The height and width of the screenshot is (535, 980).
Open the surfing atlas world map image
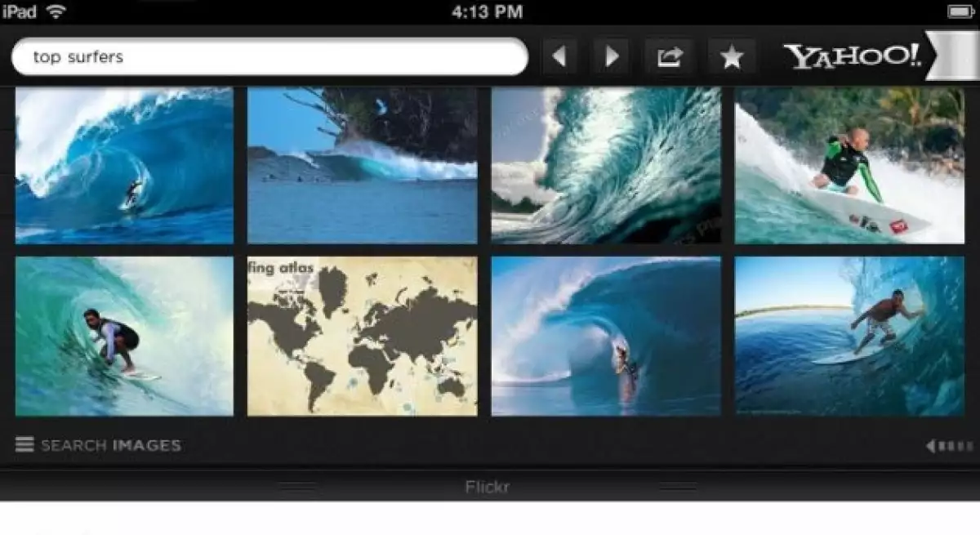(362, 337)
